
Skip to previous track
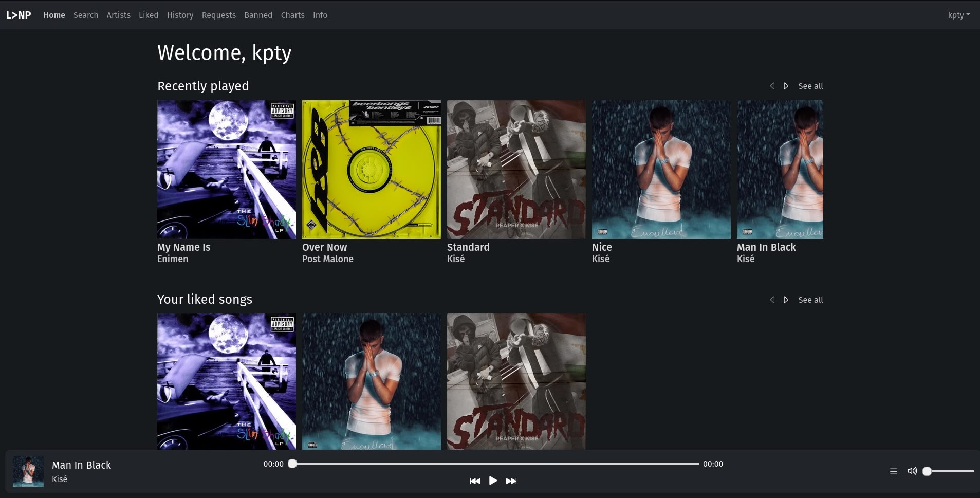tap(475, 481)
